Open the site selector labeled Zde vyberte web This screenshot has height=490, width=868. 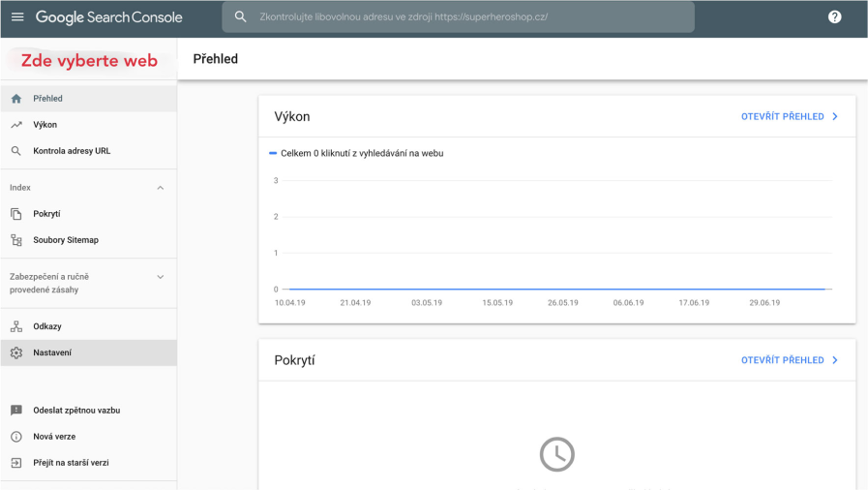[x=89, y=60]
